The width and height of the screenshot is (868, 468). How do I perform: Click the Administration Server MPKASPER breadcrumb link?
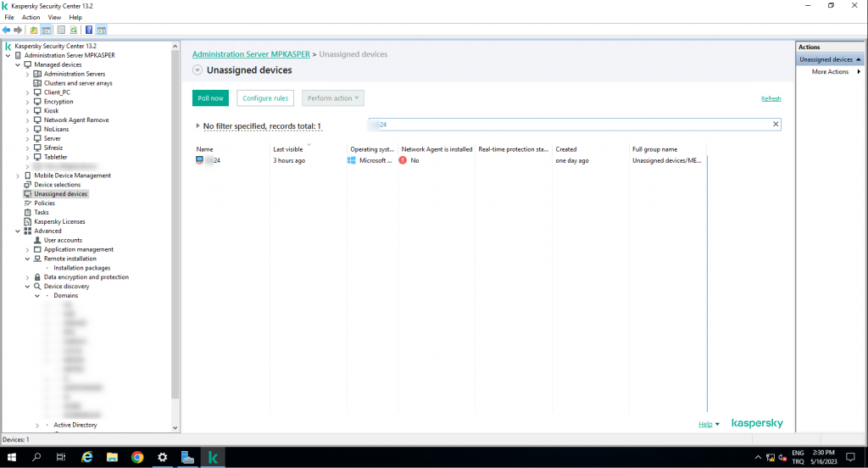point(251,54)
